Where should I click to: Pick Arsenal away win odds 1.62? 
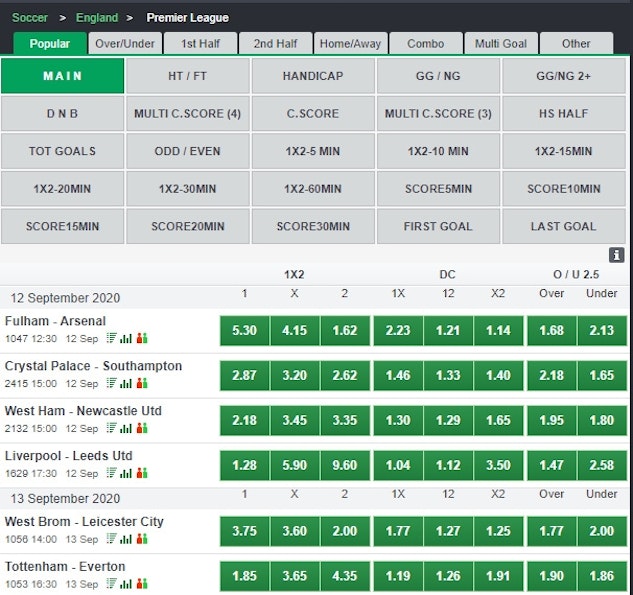344,331
